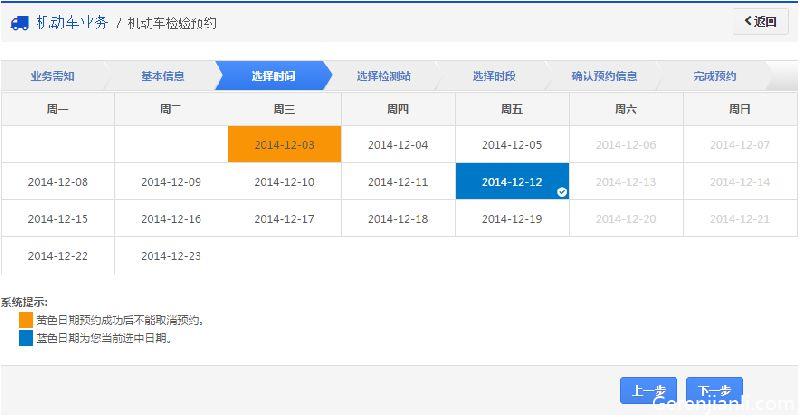Open the 业务需知 step tab
This screenshot has width=800, height=417.
tap(53, 76)
